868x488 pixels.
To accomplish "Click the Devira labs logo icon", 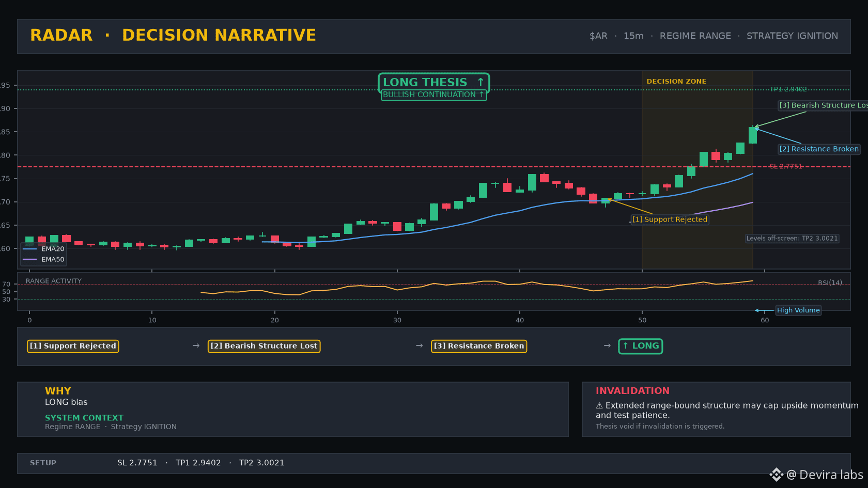I will 776,475.
